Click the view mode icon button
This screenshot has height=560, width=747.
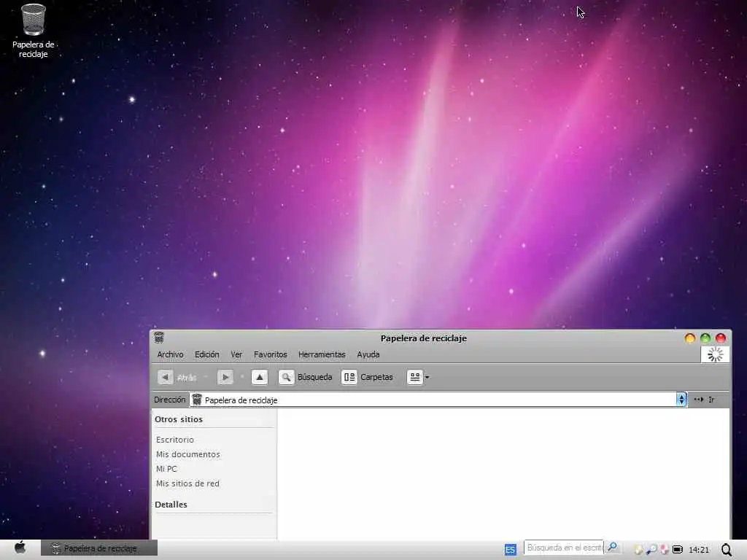coord(415,377)
